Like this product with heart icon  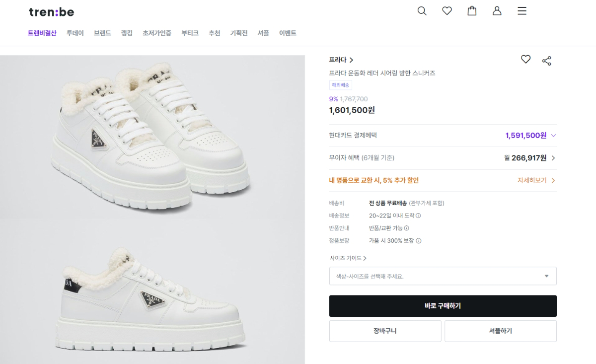coord(525,60)
